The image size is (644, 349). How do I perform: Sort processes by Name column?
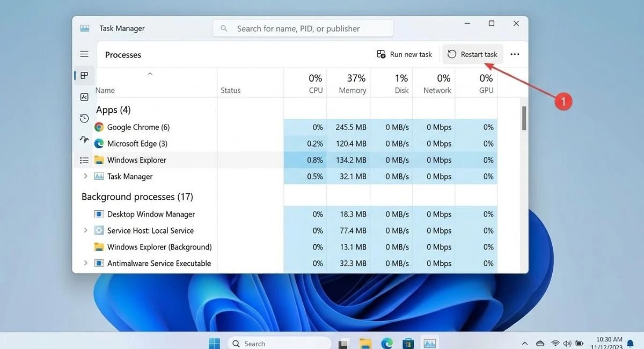tap(105, 90)
